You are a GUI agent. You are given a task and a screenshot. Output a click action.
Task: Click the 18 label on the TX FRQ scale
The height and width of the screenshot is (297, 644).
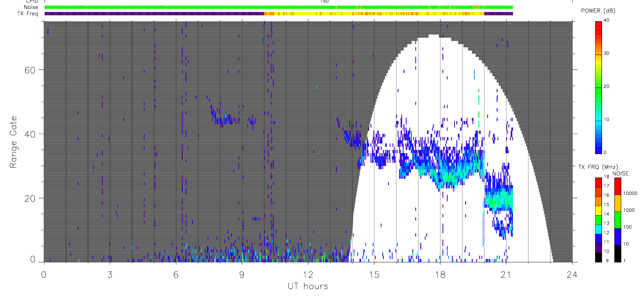[x=606, y=176]
